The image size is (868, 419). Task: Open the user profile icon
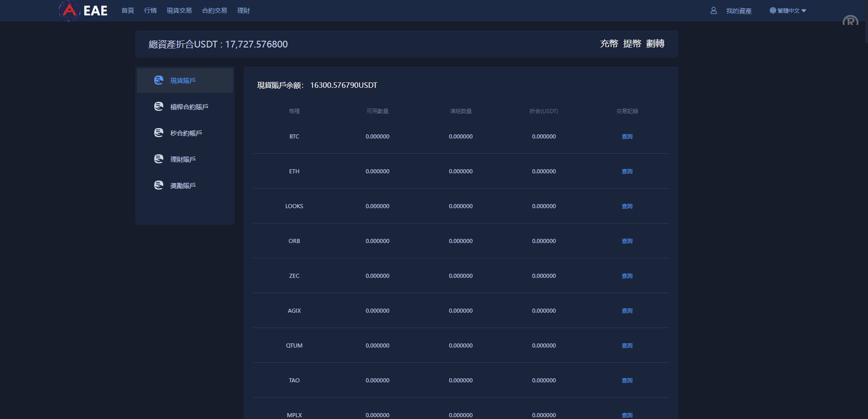coord(713,10)
